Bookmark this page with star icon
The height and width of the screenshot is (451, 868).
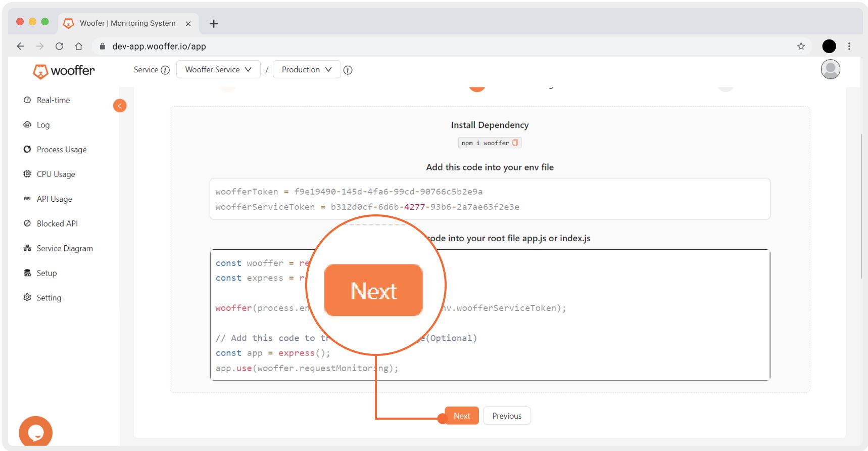point(801,46)
